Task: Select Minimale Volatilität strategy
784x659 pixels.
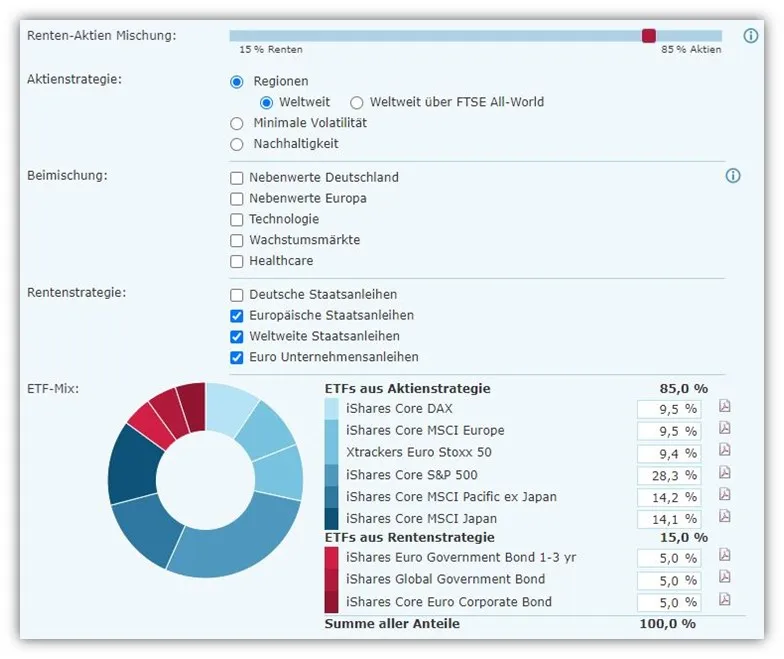Action: pos(237,123)
